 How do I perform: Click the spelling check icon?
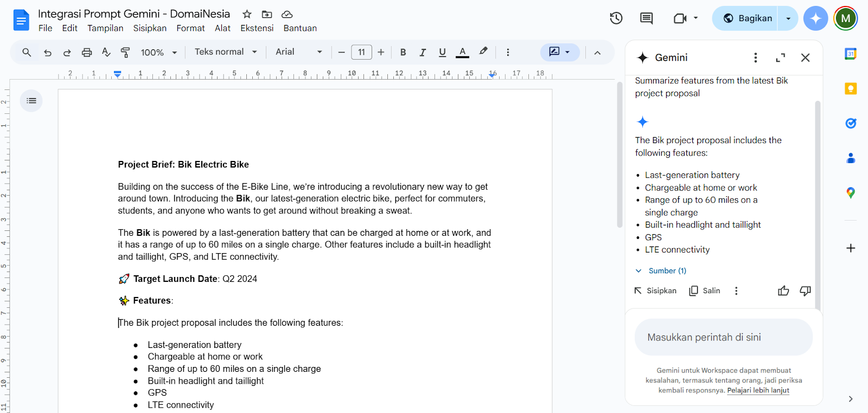pyautogui.click(x=106, y=53)
